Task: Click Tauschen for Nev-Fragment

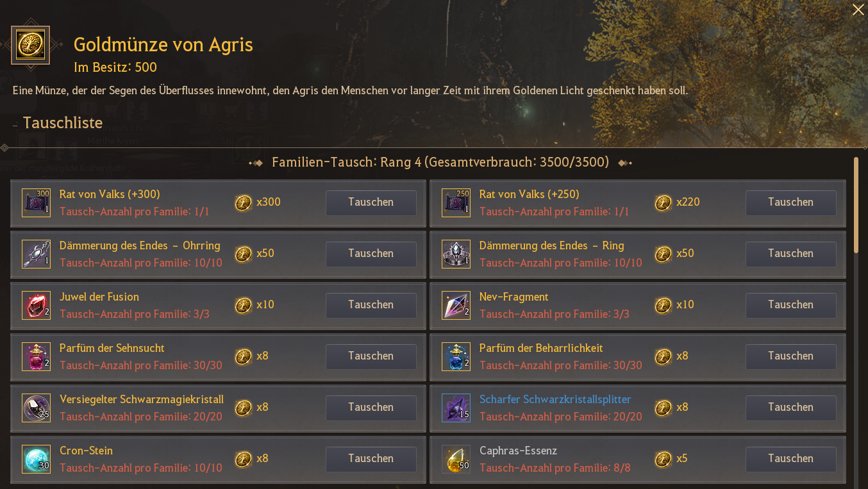Action: [x=790, y=305]
